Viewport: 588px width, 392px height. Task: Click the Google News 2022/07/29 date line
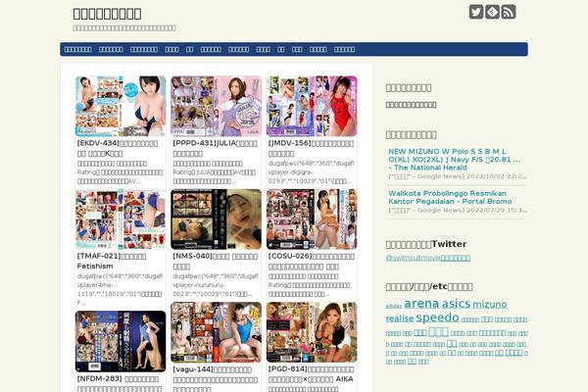coord(458,210)
